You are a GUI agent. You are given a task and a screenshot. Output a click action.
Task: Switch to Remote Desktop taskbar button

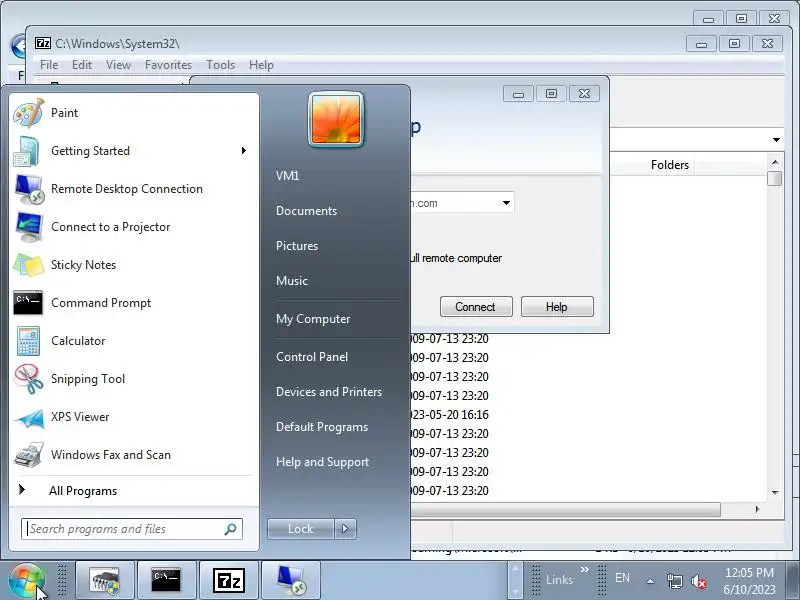click(291, 581)
